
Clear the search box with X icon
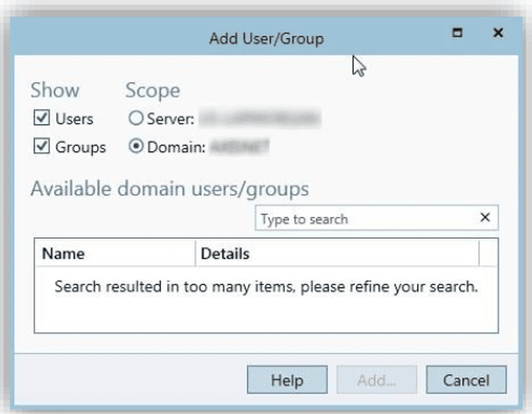[x=485, y=218]
